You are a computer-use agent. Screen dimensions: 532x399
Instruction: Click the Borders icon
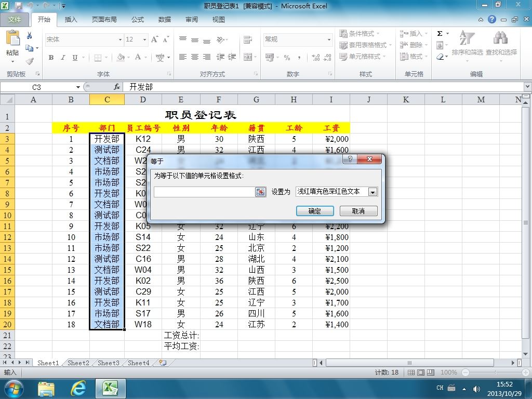click(98, 57)
